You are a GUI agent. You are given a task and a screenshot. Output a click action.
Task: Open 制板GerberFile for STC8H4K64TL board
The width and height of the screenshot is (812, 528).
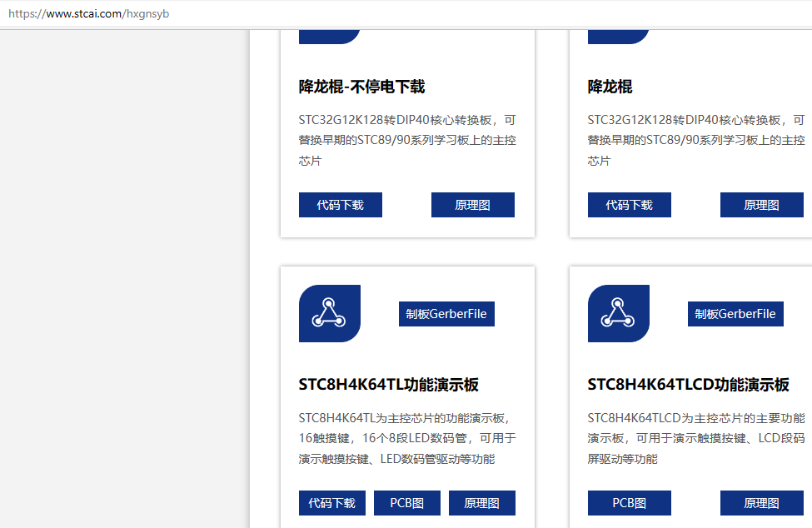[x=446, y=314]
